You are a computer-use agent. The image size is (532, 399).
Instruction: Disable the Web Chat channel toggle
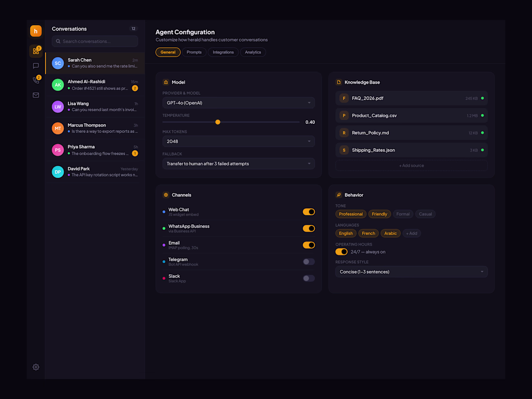coord(309,212)
